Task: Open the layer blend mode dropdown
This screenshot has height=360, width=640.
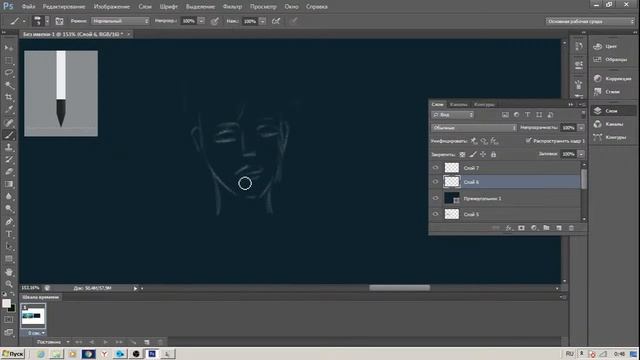Action: pos(473,128)
